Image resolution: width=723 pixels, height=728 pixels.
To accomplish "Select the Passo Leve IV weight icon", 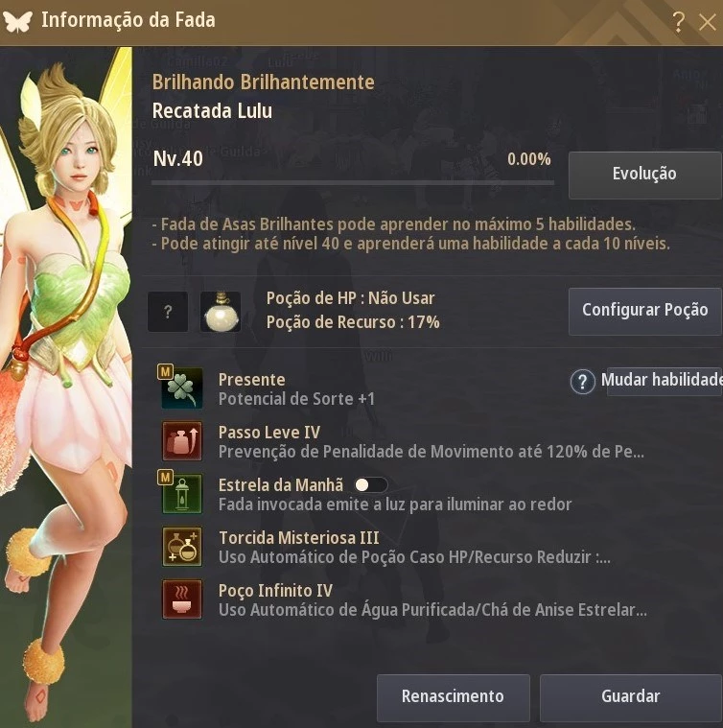I will point(182,441).
